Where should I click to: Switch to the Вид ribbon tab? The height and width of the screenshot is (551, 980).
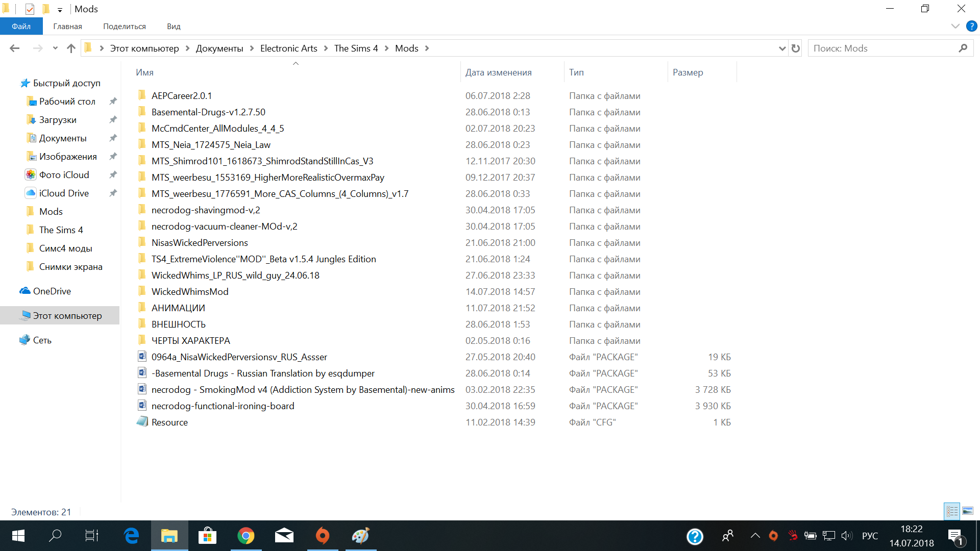click(x=174, y=27)
